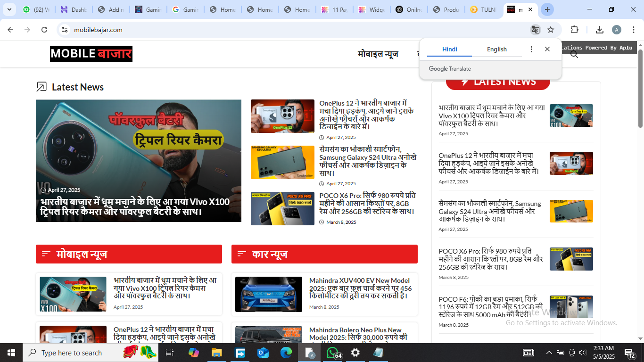The width and height of the screenshot is (644, 362).
Task: Select Hindi in the Translate popup
Action: [x=450, y=49]
